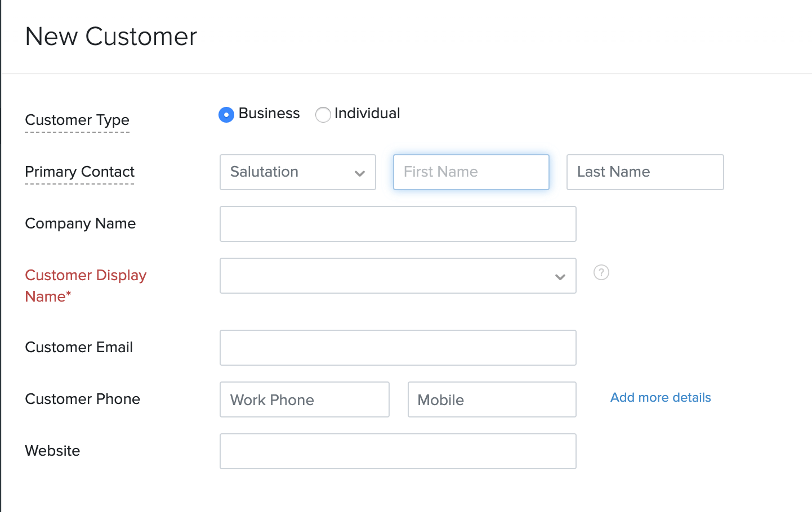This screenshot has width=812, height=512.
Task: Click the Customer Email input
Action: point(398,348)
